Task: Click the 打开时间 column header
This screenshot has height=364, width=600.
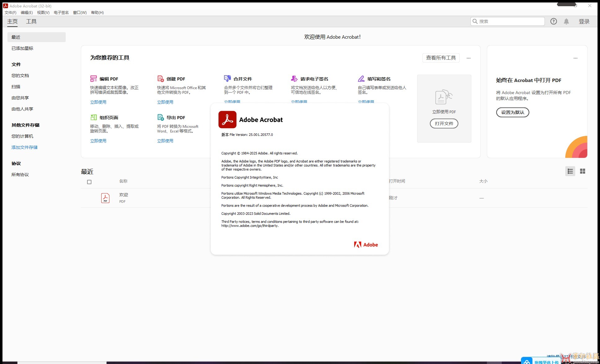Action: click(x=397, y=181)
